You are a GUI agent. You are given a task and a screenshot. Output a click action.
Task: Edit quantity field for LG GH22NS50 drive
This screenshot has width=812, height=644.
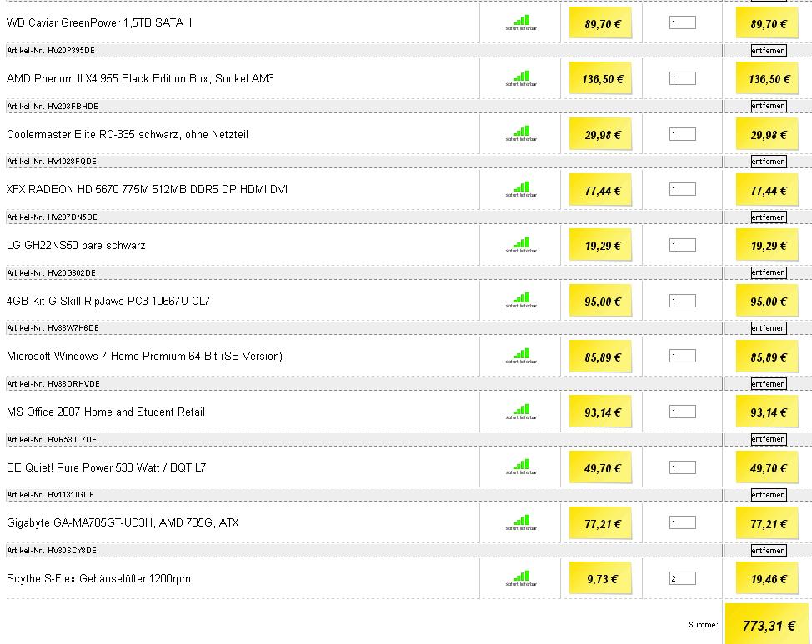pos(683,245)
